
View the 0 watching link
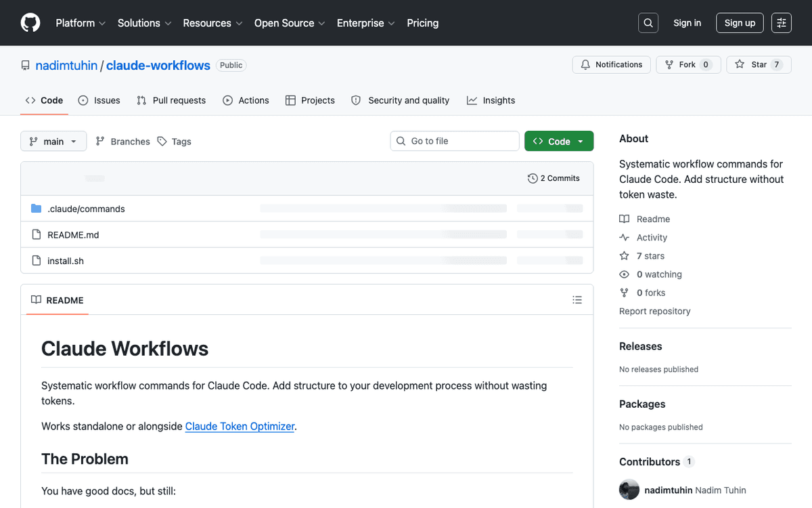pyautogui.click(x=651, y=274)
